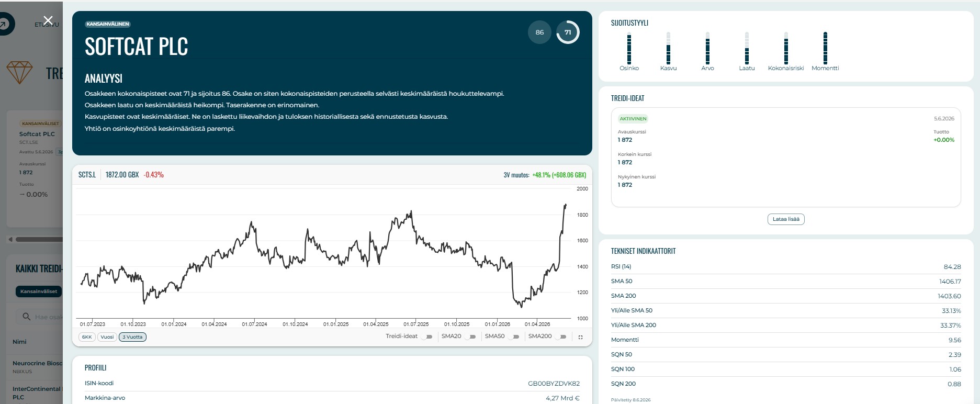This screenshot has width=980, height=404.
Task: Click the SMA 200 value 1403.60
Action: click(949, 296)
